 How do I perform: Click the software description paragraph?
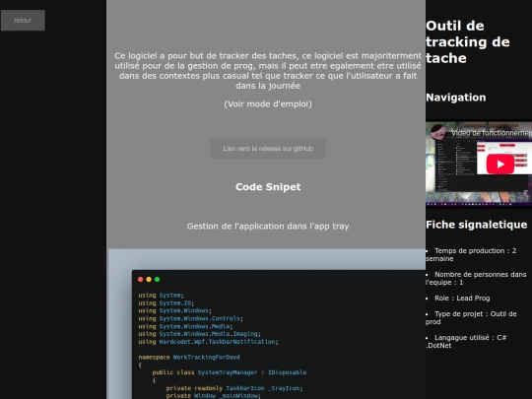coord(268,71)
